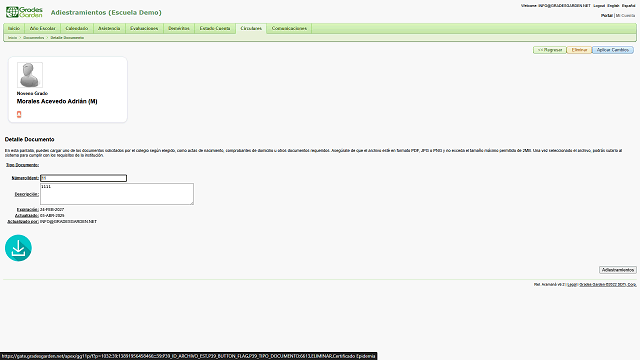640x360 pixels.
Task: Click inside the Descripción text area
Action: (x=117, y=194)
